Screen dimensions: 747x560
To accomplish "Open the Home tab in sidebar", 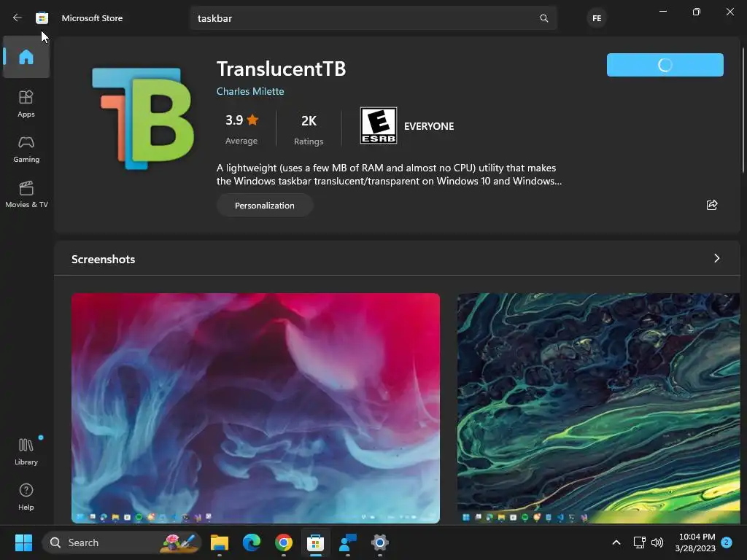I will tap(26, 57).
